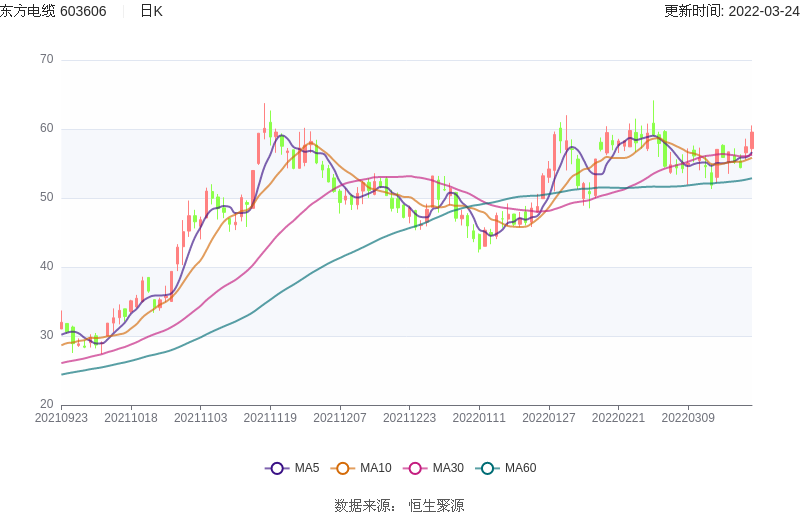Toggle MA60 visibility using its legend text

click(x=520, y=468)
